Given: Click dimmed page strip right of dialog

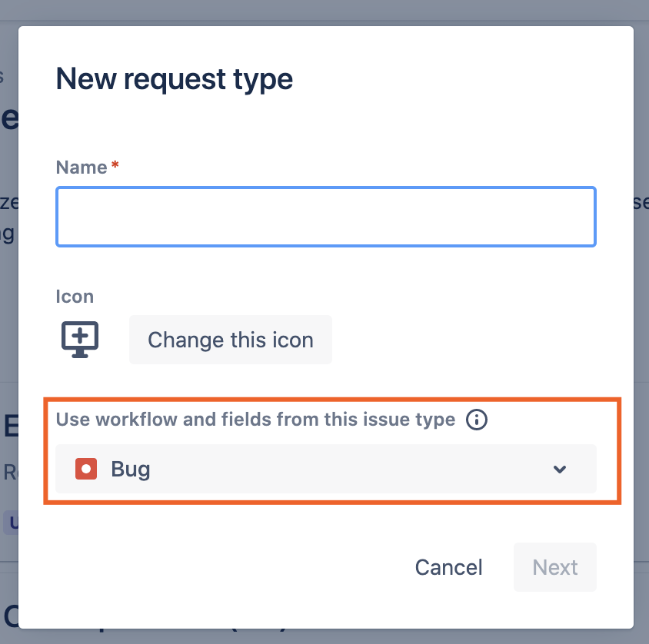Looking at the screenshot, I should pyautogui.click(x=641, y=323).
